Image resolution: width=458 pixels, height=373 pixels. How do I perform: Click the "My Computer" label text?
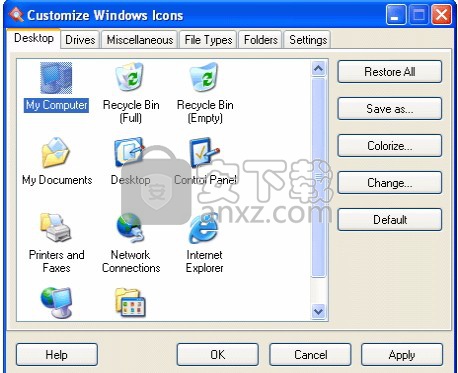[x=56, y=105]
